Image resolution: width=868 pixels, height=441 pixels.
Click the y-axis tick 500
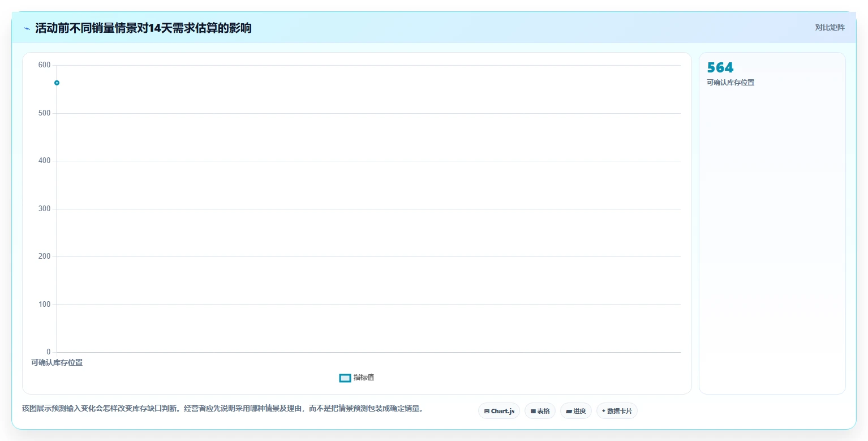(45, 113)
